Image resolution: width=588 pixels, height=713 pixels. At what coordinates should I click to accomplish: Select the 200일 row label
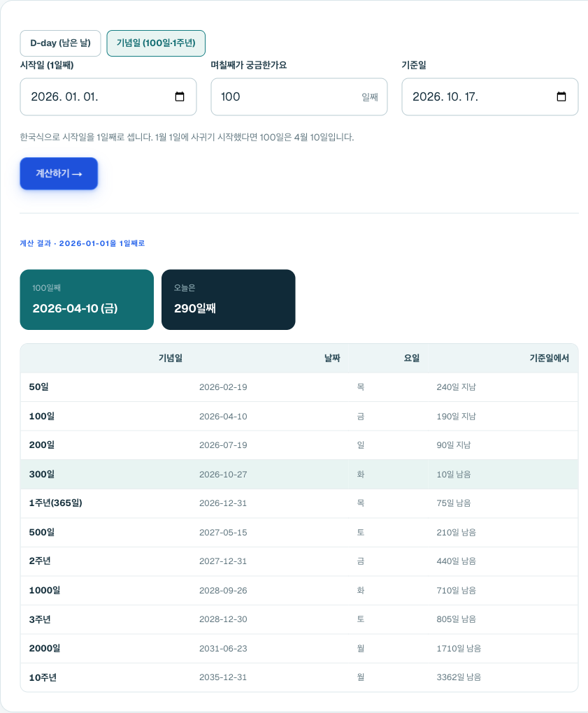coord(42,445)
